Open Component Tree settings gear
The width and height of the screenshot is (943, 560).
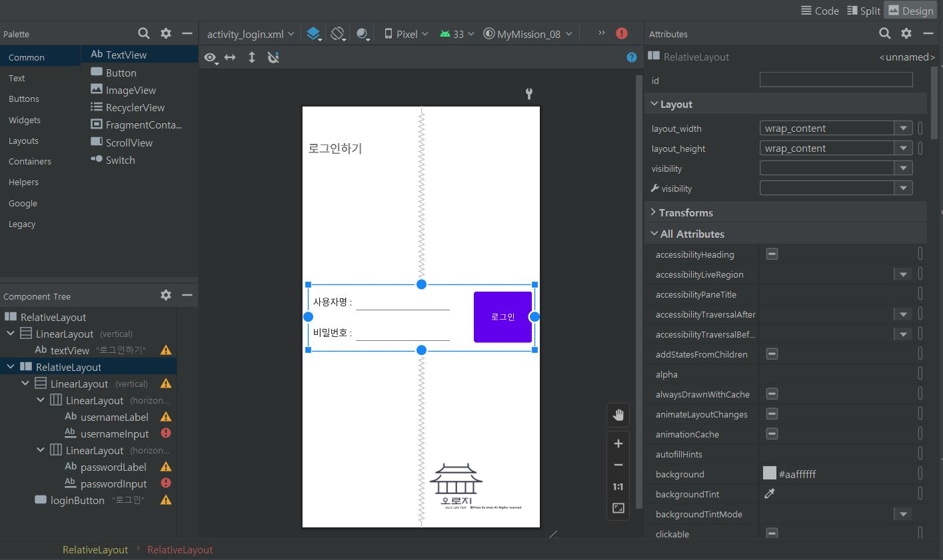pyautogui.click(x=166, y=295)
